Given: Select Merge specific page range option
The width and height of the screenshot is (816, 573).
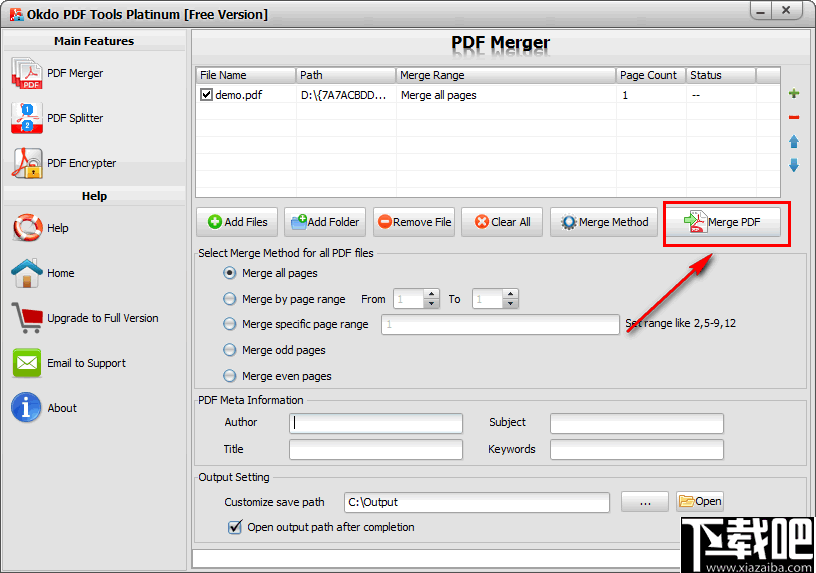Looking at the screenshot, I should (230, 324).
